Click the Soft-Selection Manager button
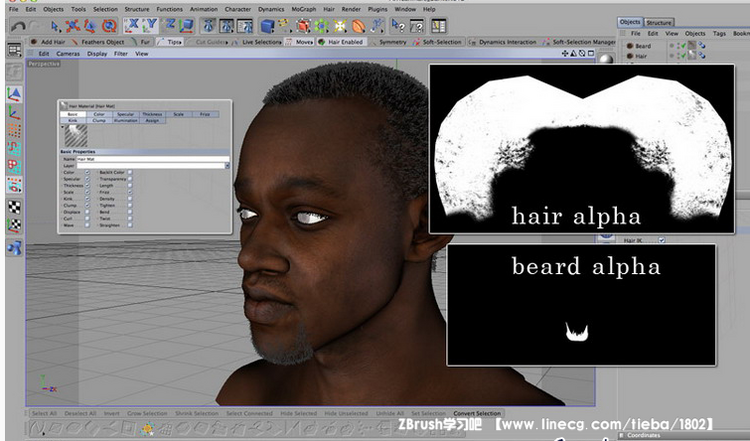750x441 pixels. point(579,42)
